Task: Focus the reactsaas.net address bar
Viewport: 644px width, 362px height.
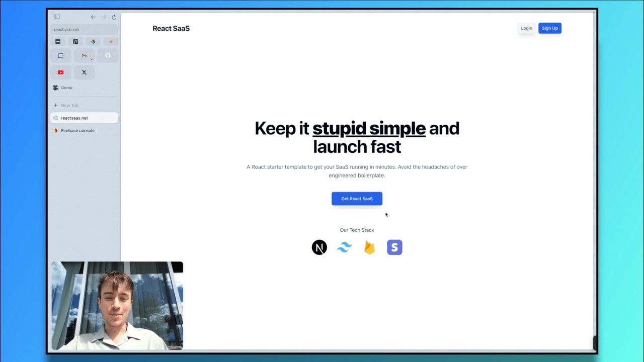Action: pyautogui.click(x=84, y=30)
